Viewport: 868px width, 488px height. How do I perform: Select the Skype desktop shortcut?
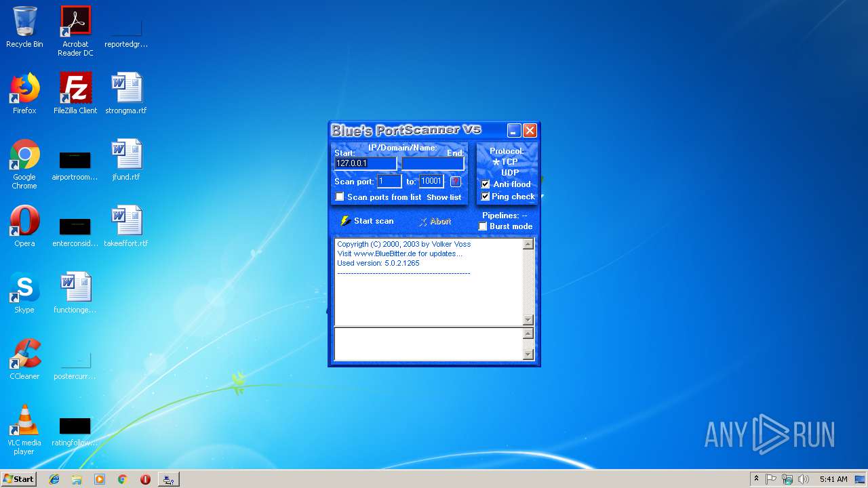(24, 293)
